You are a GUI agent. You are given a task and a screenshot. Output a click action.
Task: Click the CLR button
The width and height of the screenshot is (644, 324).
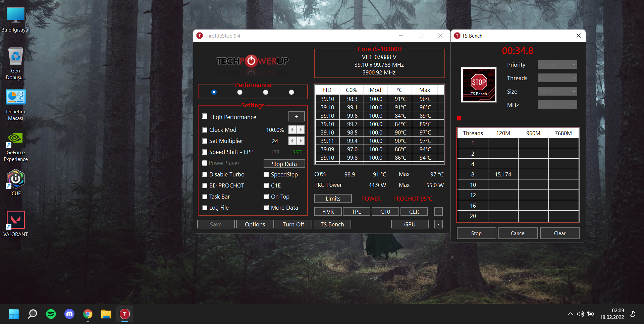coord(414,211)
